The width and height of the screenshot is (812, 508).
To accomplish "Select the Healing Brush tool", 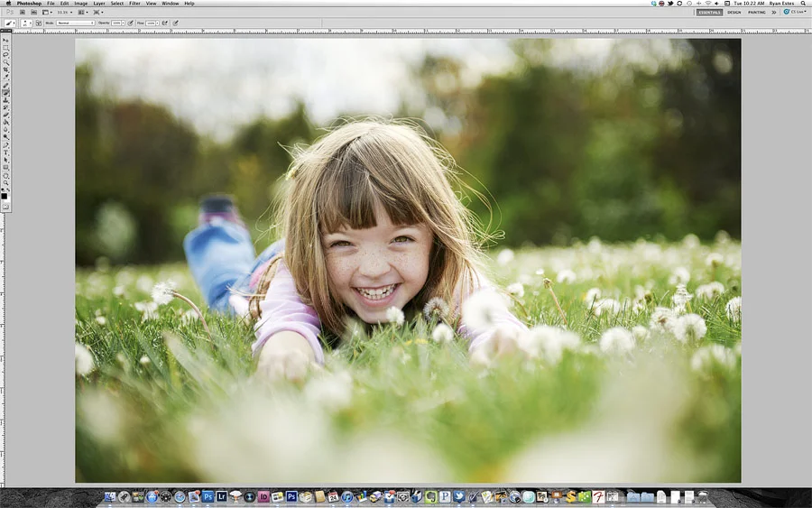I will click(x=5, y=86).
